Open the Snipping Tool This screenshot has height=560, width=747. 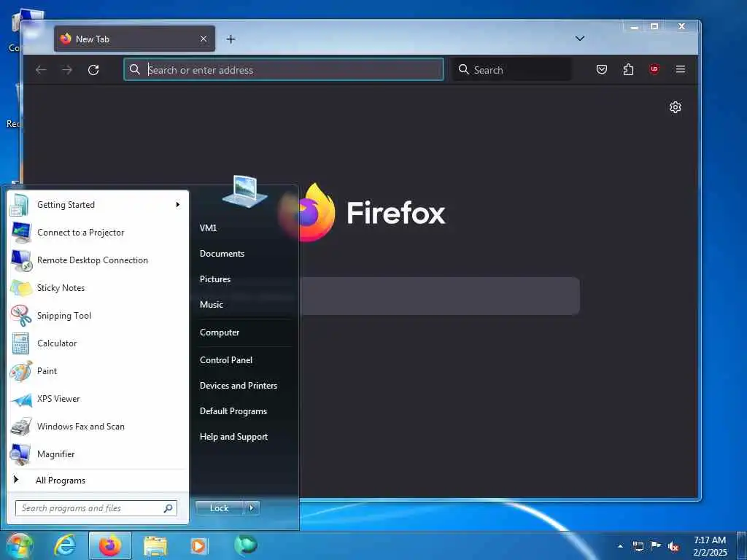[98, 315]
